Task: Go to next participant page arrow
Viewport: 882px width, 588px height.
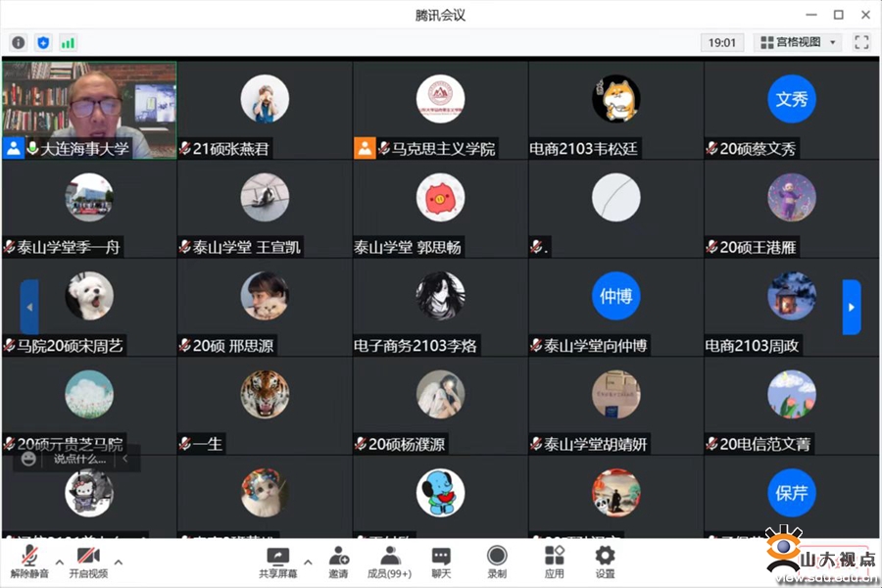Action: [x=851, y=307]
